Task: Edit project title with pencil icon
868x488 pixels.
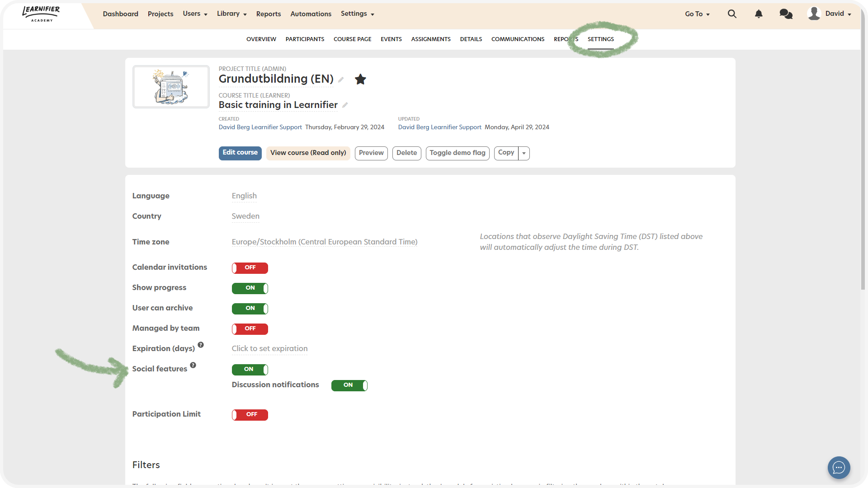Action: [x=341, y=80]
